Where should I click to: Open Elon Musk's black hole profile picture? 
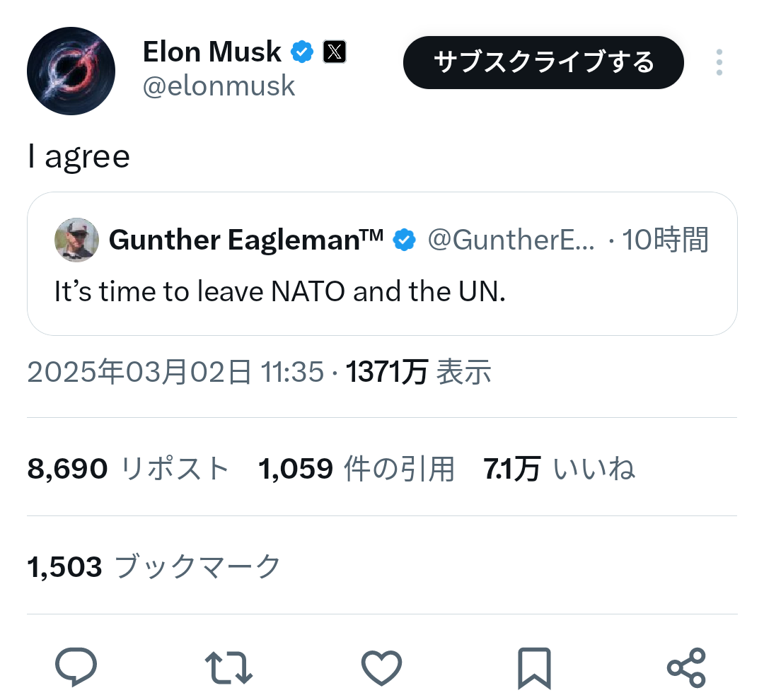pyautogui.click(x=71, y=71)
